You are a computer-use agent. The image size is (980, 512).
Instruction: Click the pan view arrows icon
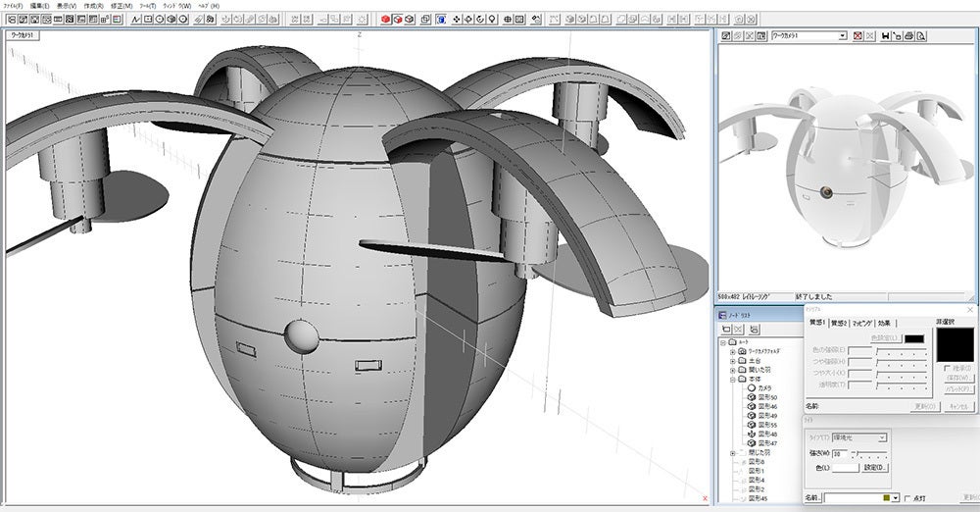458,19
